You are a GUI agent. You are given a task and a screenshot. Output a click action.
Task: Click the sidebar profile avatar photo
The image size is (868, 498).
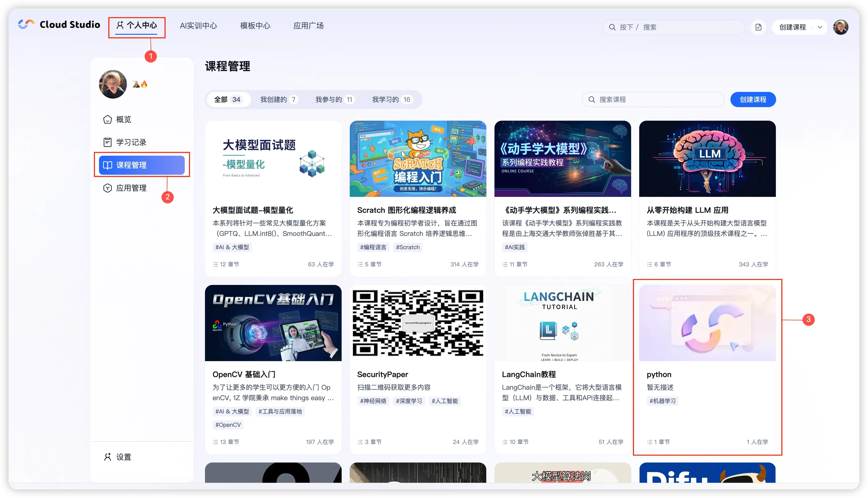(113, 85)
